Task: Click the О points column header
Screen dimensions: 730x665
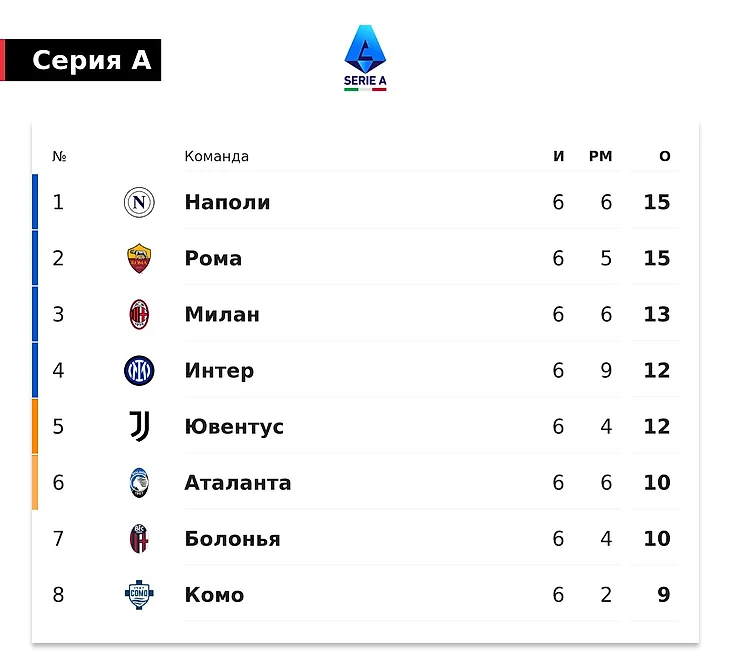Action: (664, 156)
